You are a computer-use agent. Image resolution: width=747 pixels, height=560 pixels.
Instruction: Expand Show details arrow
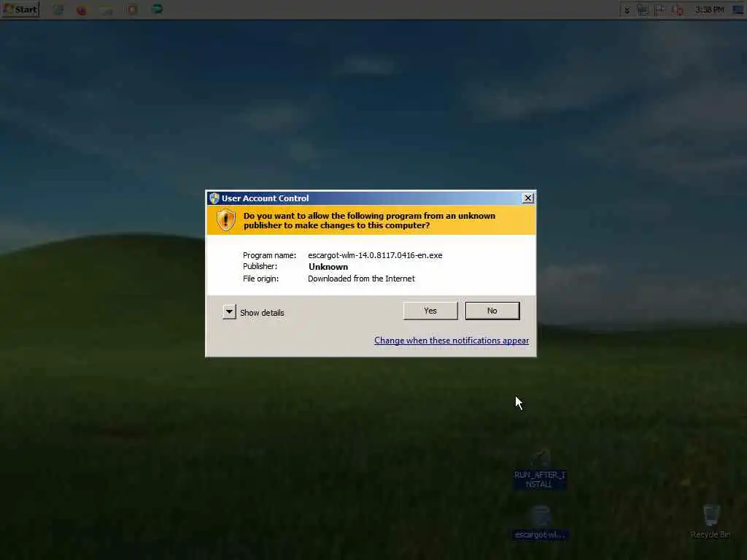(x=229, y=312)
